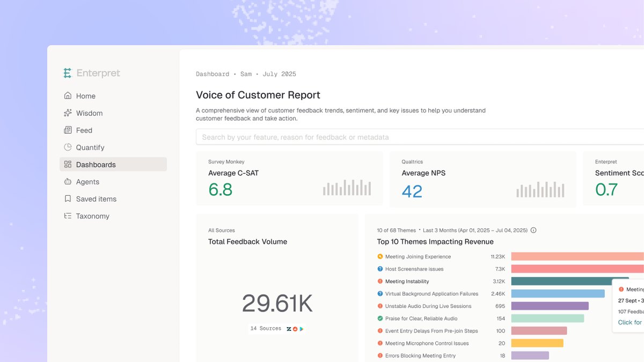Click the question icon beside Host Screenshare issues

click(380, 269)
